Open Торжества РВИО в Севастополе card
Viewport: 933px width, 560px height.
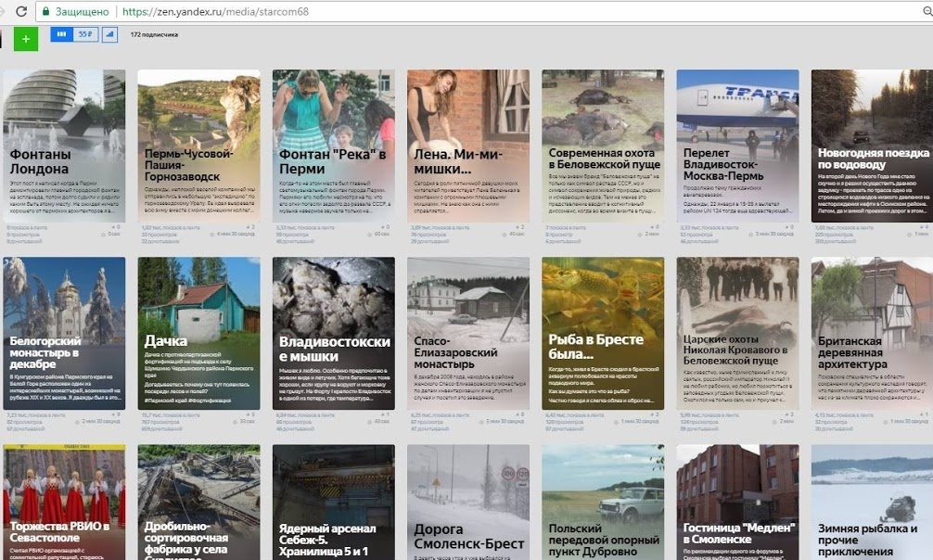coord(64,503)
